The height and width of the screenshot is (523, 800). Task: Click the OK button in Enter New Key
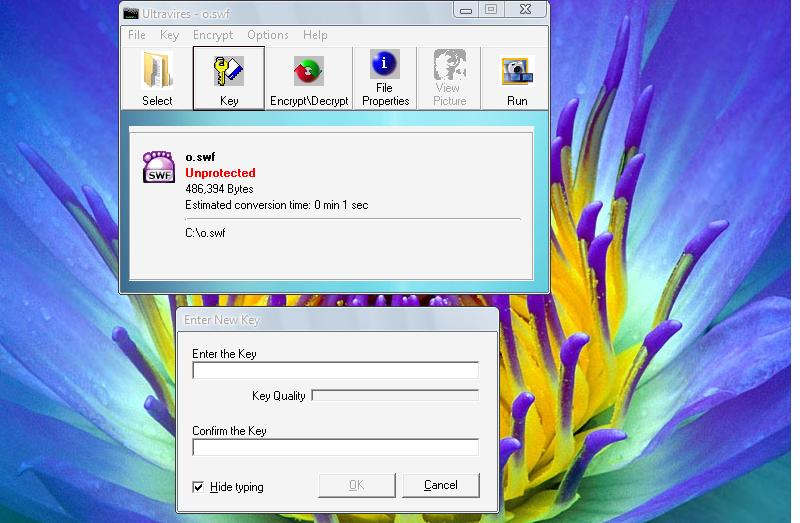tap(357, 485)
